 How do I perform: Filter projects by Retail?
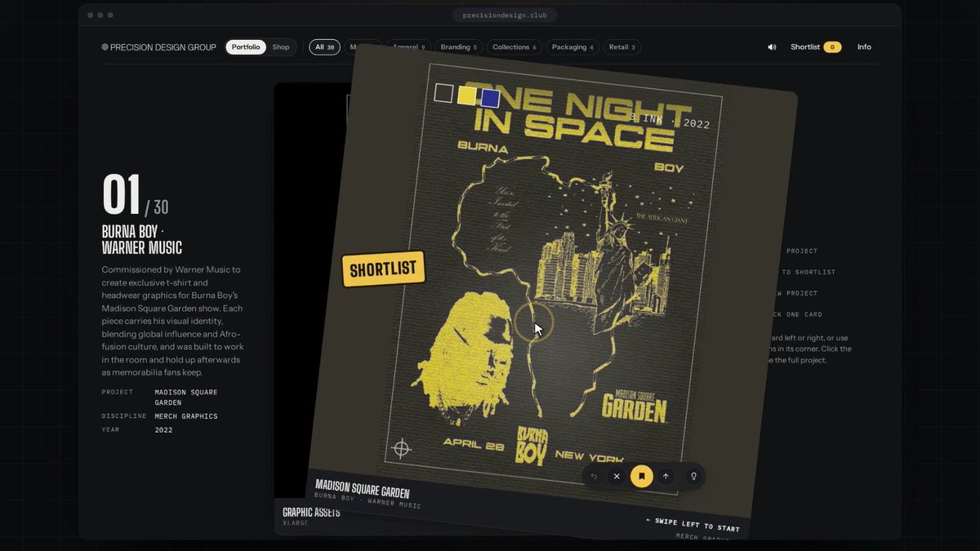[622, 47]
